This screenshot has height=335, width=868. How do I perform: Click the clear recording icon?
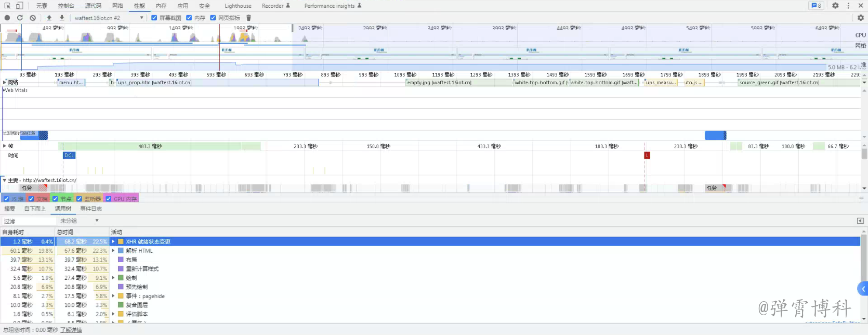(x=33, y=18)
